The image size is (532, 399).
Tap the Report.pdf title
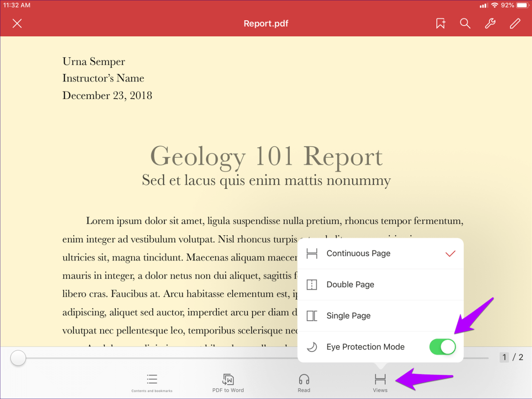point(266,23)
